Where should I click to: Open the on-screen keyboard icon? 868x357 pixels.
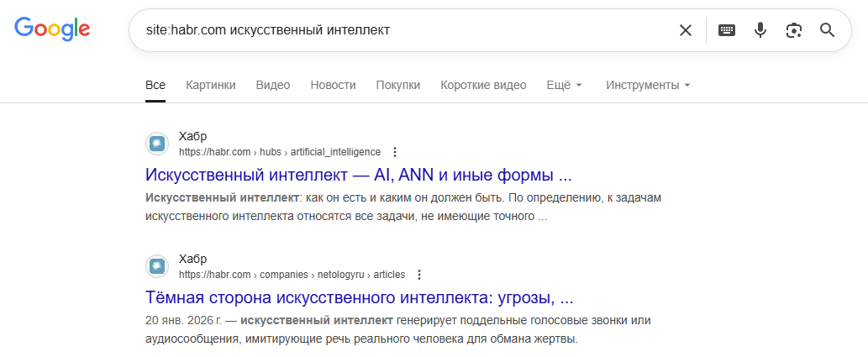click(727, 30)
